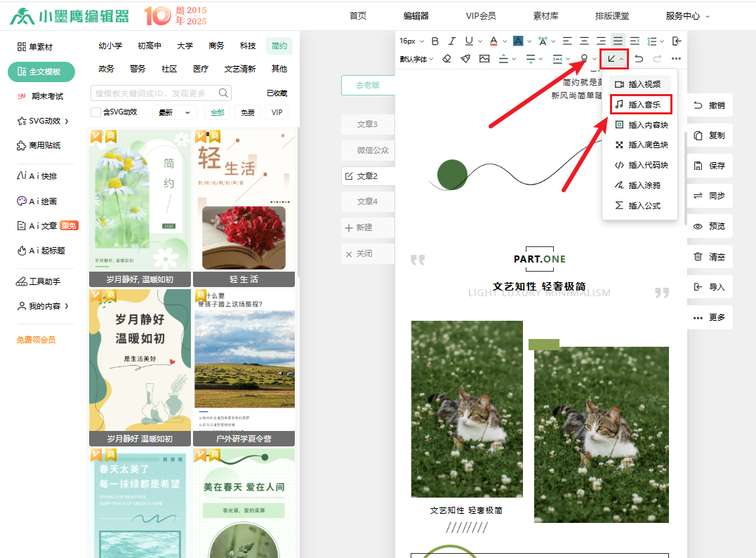
Task: Click the insert image toolbar icon
Action: point(484,59)
